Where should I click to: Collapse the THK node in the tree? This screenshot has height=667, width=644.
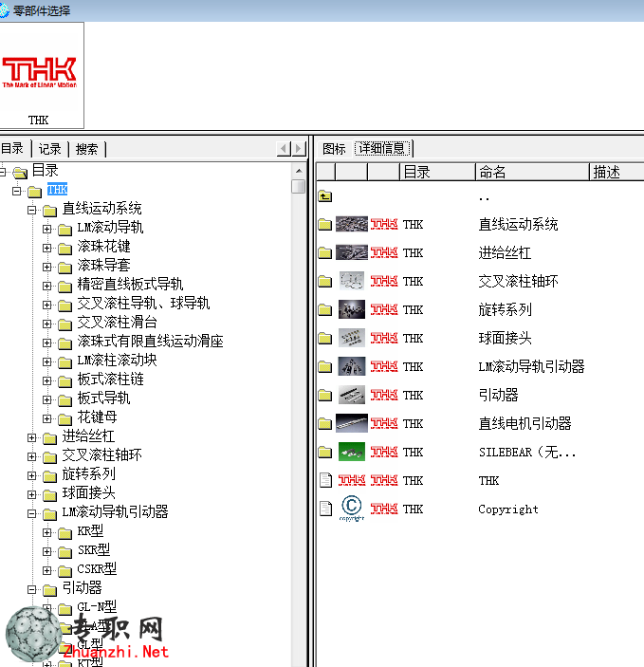tap(16, 191)
